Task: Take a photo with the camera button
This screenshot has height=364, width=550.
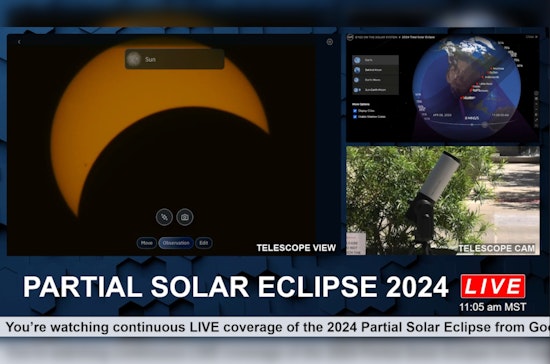Action: tap(185, 217)
